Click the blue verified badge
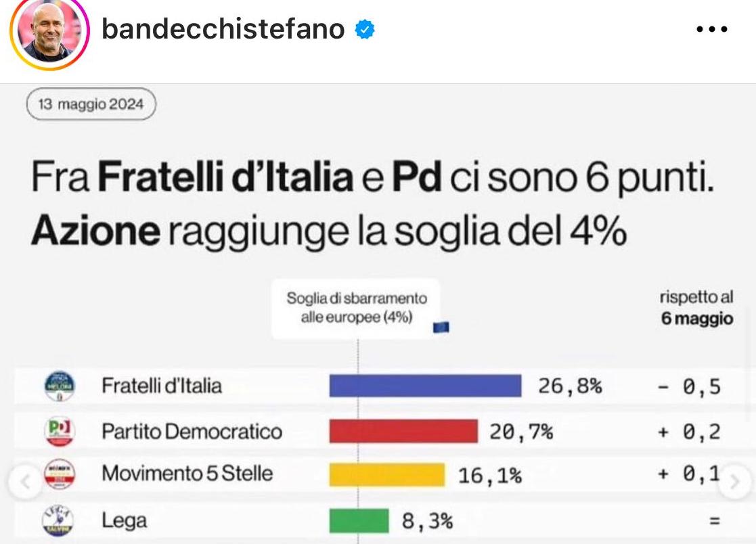Image resolution: width=756 pixels, height=544 pixels. [365, 30]
